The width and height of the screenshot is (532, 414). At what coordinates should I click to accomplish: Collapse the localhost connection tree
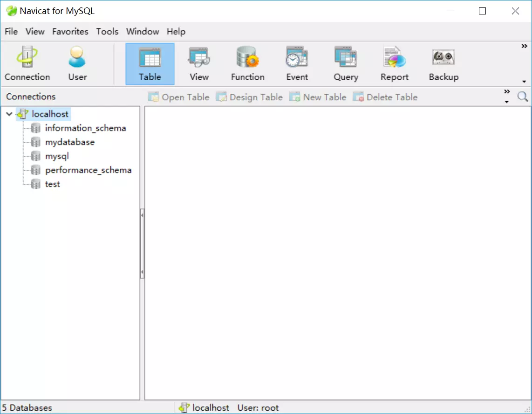tap(9, 114)
